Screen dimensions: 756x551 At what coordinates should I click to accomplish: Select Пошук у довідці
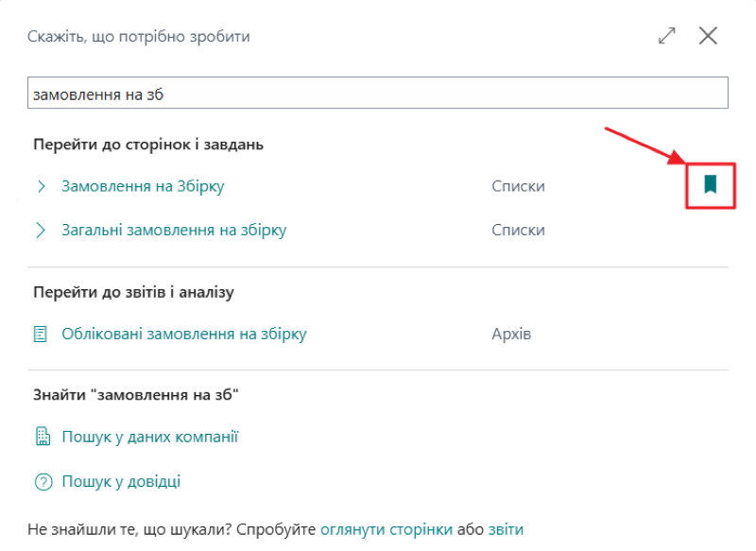pyautogui.click(x=121, y=482)
